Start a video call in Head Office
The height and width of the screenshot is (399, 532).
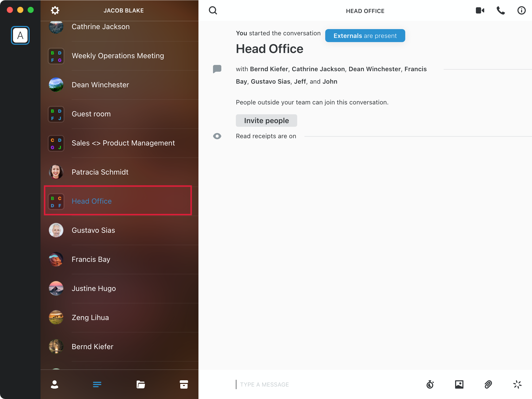point(480,10)
